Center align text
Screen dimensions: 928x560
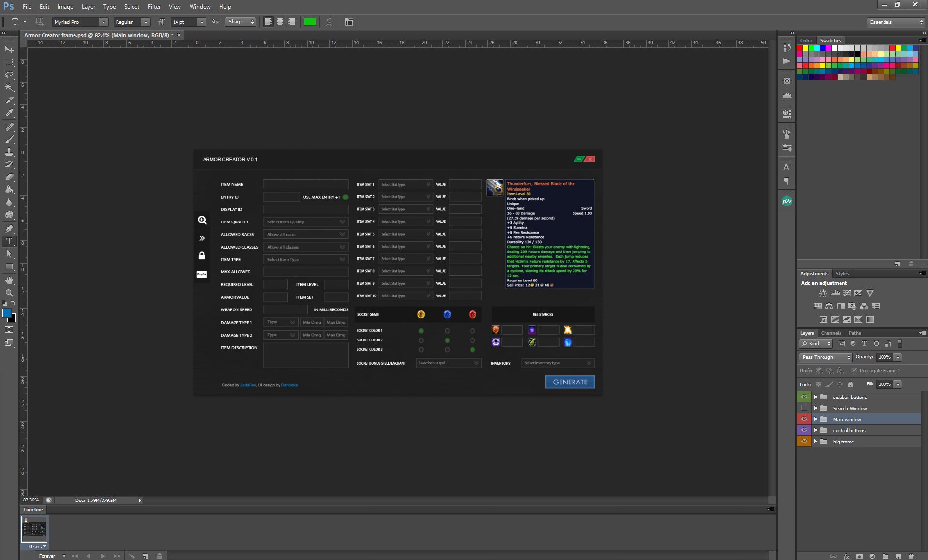click(x=280, y=22)
